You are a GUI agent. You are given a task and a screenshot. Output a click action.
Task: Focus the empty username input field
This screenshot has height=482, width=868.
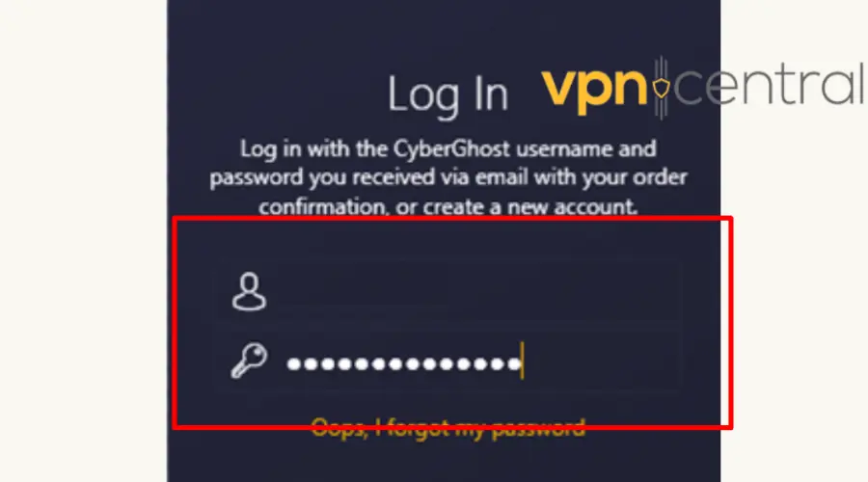(x=448, y=290)
